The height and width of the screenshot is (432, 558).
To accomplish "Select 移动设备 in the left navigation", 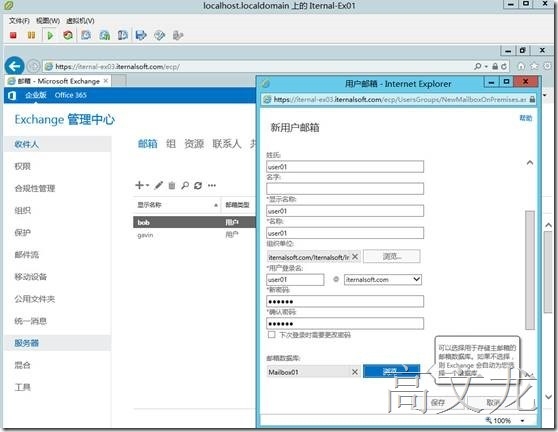I will click(31, 276).
